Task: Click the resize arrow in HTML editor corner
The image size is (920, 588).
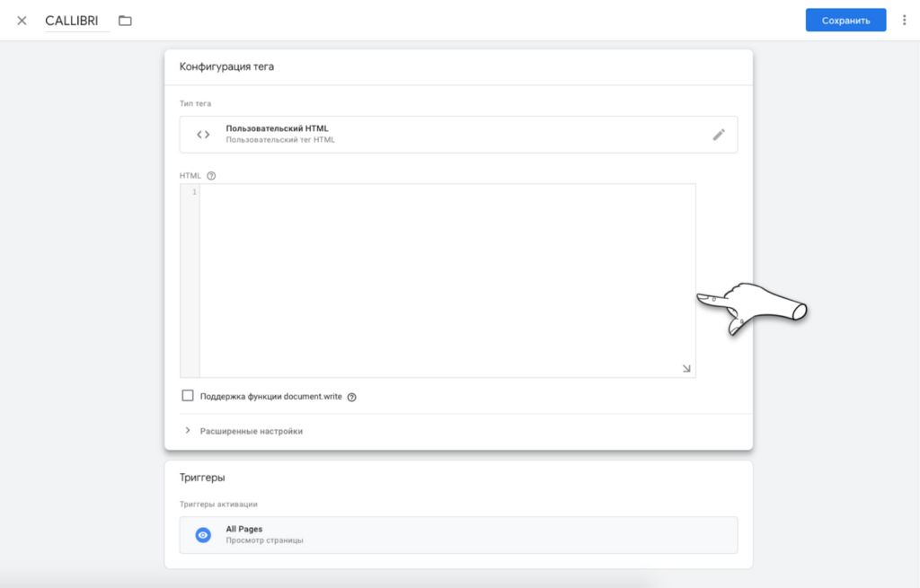Action: pos(686,368)
